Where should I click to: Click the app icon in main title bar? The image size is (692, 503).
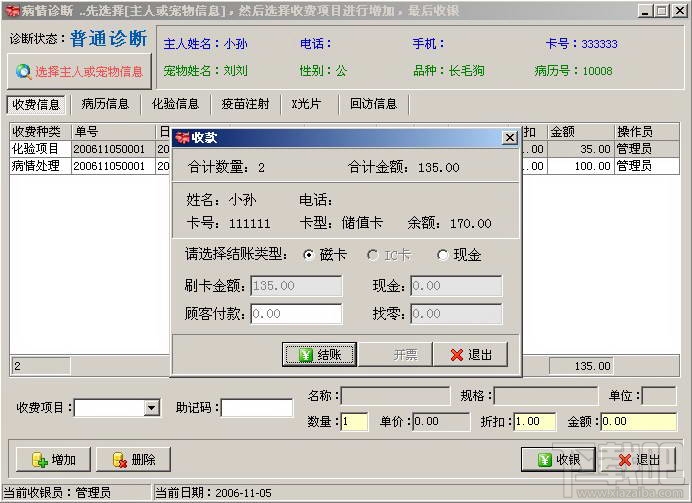pyautogui.click(x=12, y=11)
